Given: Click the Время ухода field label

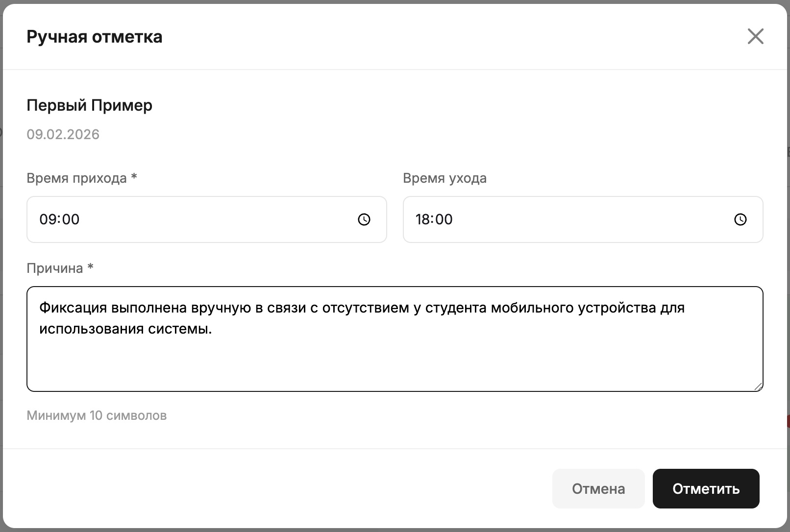Looking at the screenshot, I should point(444,178).
